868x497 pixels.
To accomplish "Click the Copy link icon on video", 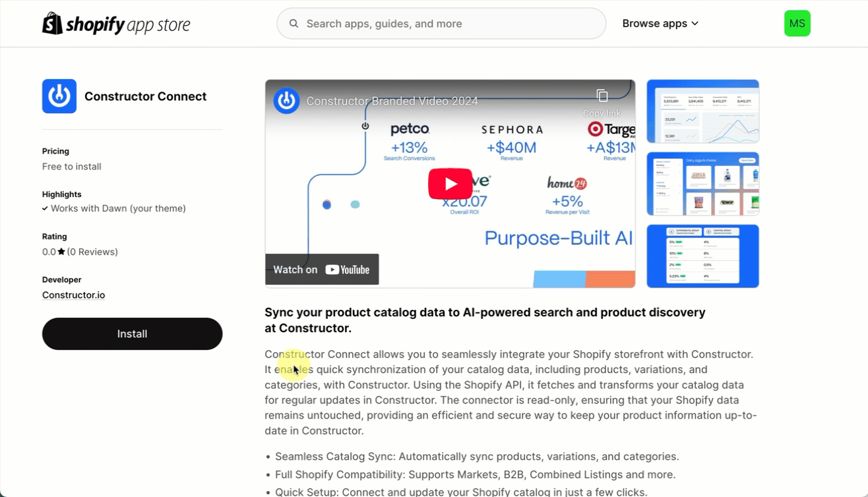I will click(x=602, y=96).
